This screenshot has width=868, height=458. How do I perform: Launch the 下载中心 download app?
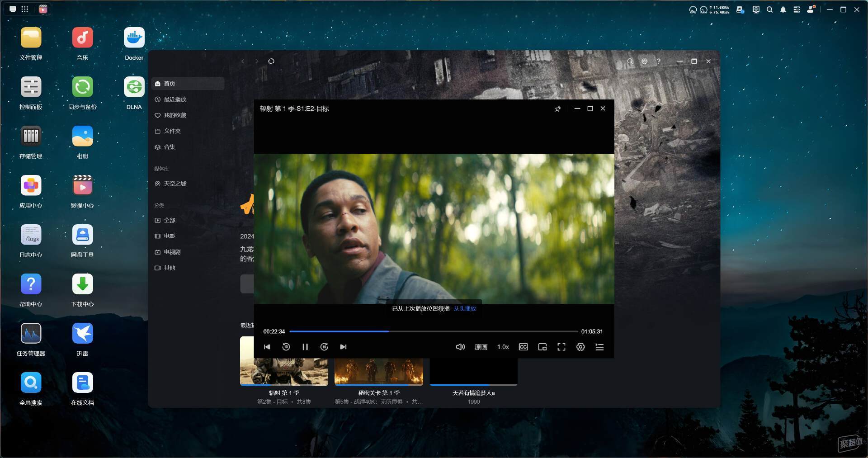(x=82, y=284)
